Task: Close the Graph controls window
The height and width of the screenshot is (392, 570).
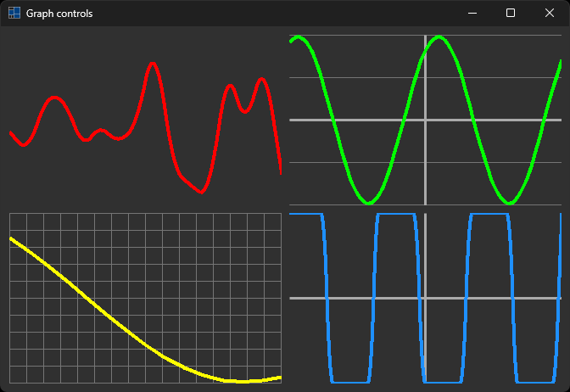Action: click(549, 14)
